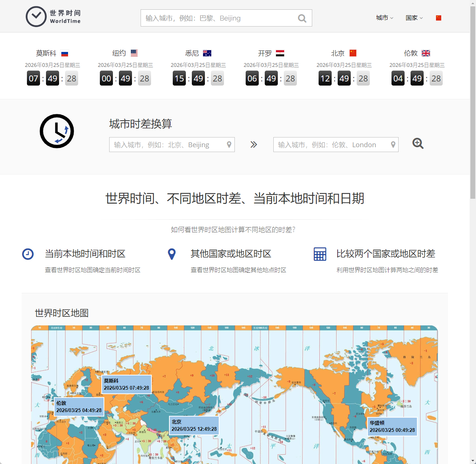Click the 北京 time label on the world map
The width and height of the screenshot is (476, 464).
[x=194, y=425]
